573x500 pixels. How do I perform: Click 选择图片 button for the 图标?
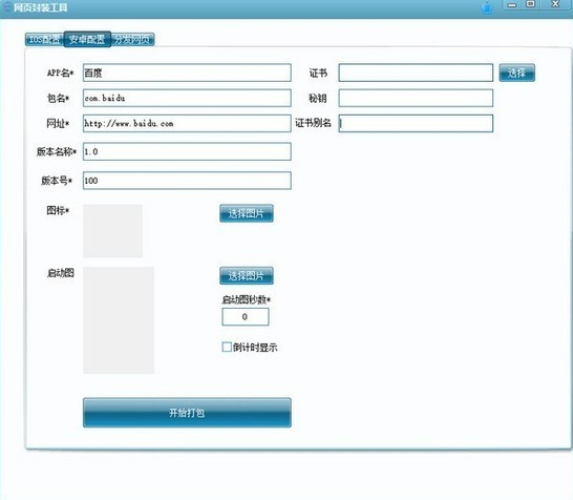coord(246,213)
